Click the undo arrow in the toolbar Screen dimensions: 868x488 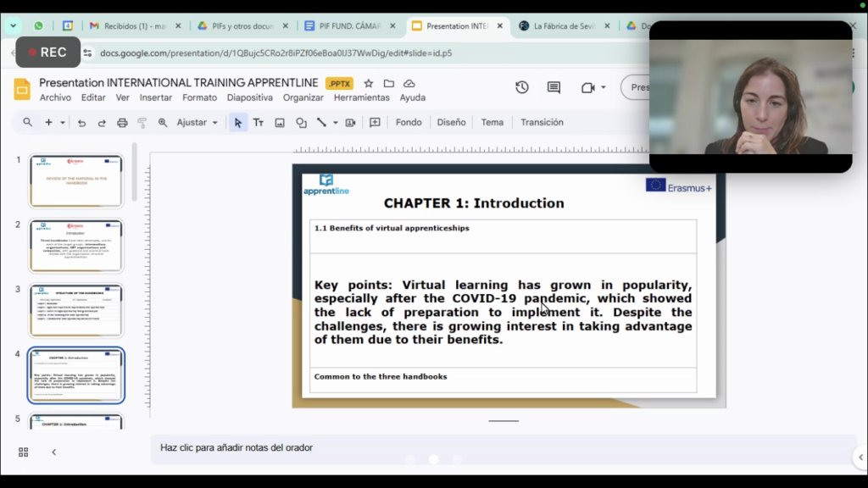(x=81, y=123)
